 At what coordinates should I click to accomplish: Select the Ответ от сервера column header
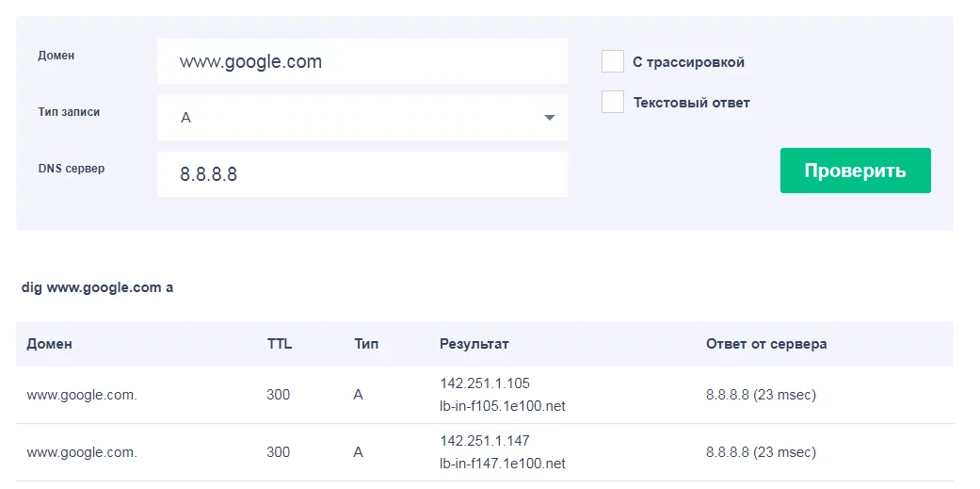[766, 344]
